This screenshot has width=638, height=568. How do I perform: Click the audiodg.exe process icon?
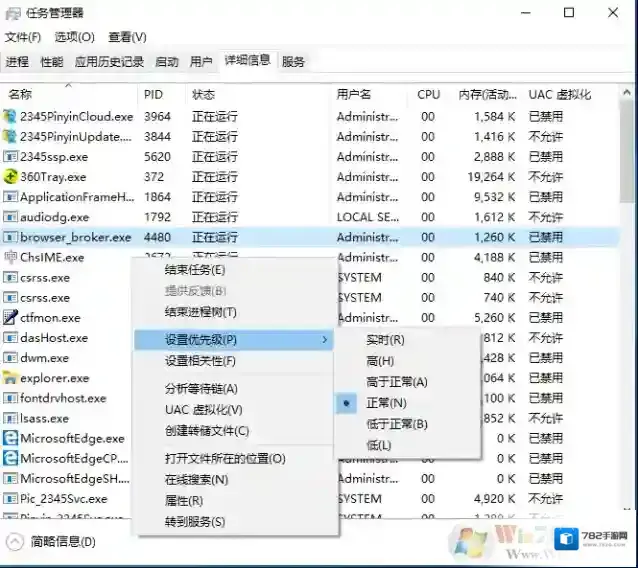10,217
